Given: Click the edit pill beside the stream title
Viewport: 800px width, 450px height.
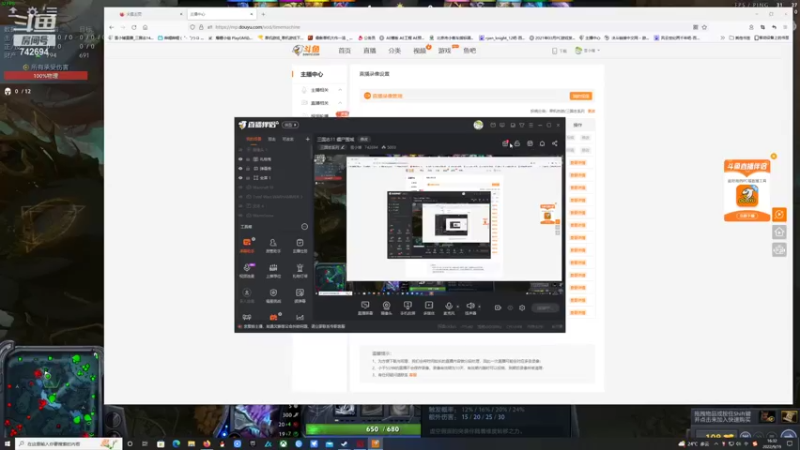Looking at the screenshot, I should 364,139.
